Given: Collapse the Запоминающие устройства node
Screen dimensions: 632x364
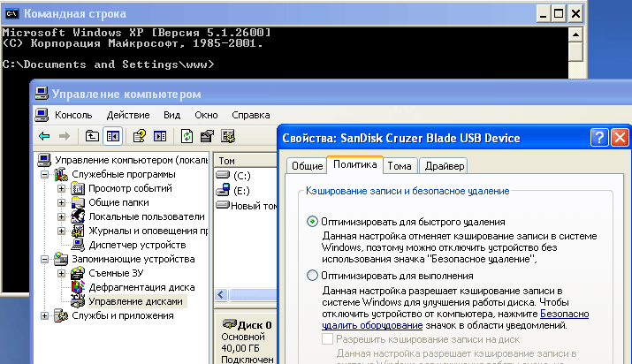Looking at the screenshot, I should tap(44, 259).
